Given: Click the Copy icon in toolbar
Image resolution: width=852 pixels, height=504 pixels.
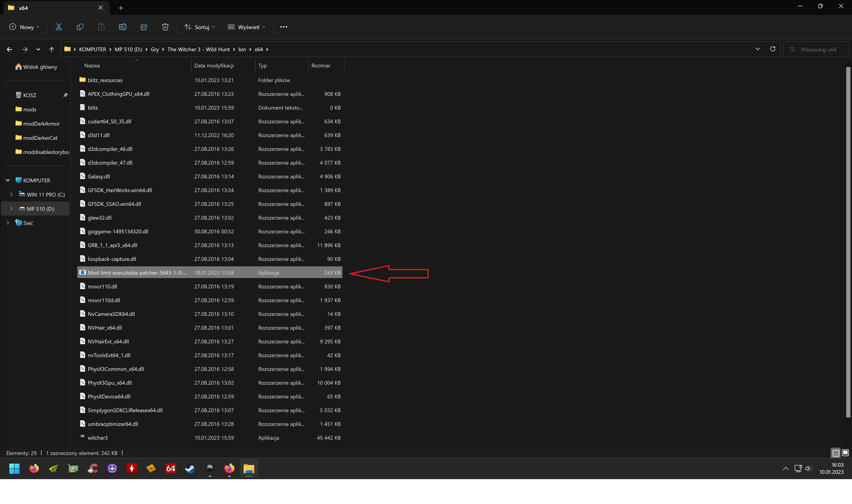Looking at the screenshot, I should [x=80, y=27].
